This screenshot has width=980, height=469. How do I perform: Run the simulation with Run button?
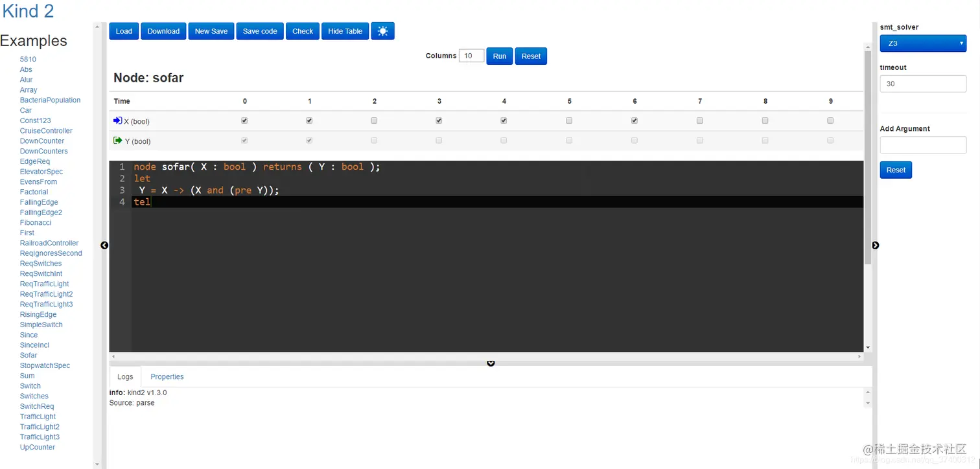click(499, 56)
